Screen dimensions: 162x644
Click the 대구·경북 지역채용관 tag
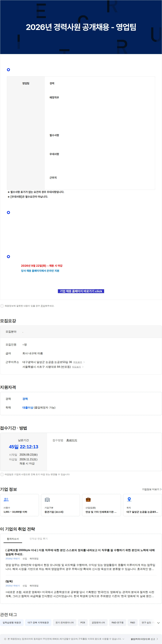click(38, 622)
